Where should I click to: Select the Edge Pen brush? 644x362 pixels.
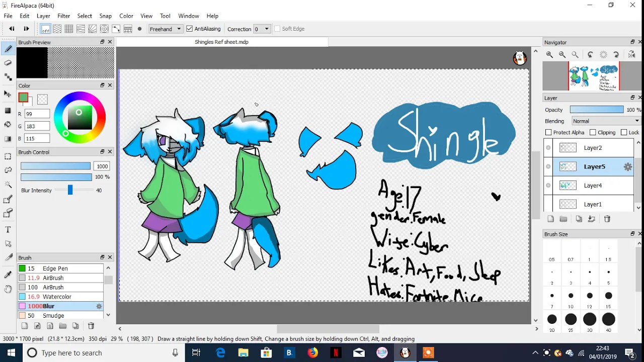pos(60,268)
